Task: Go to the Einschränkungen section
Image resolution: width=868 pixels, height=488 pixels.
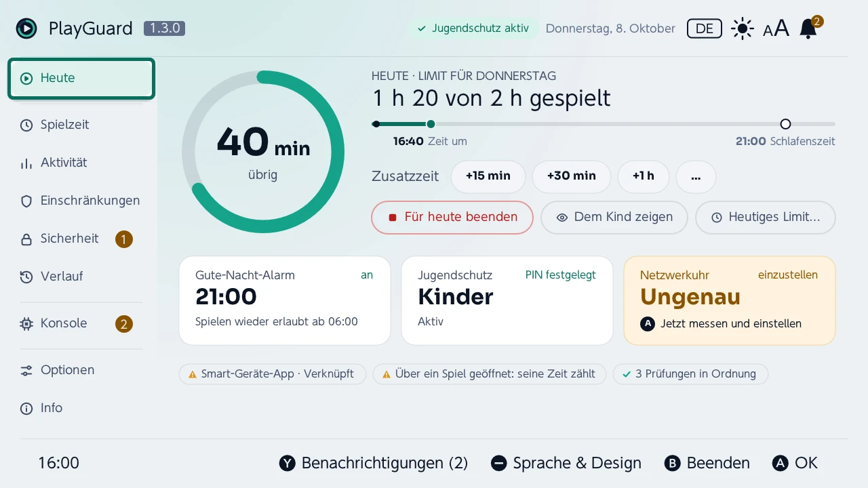Action: (81, 201)
